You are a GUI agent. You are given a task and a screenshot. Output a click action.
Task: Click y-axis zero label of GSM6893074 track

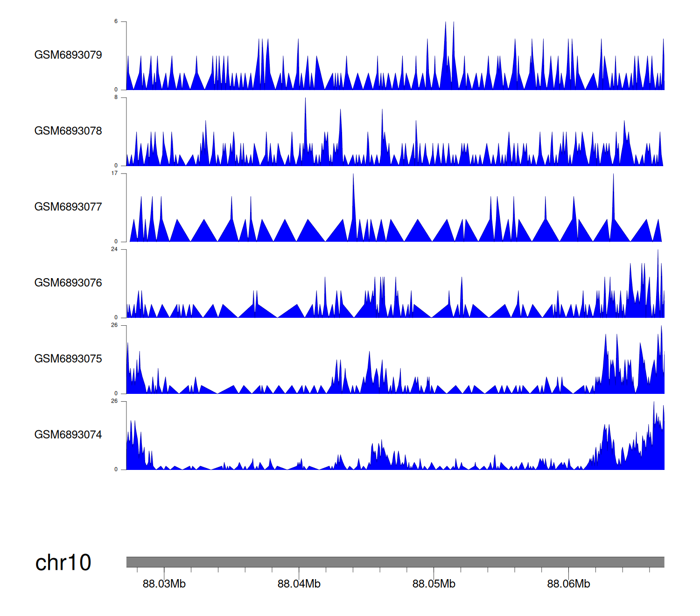coord(116,469)
